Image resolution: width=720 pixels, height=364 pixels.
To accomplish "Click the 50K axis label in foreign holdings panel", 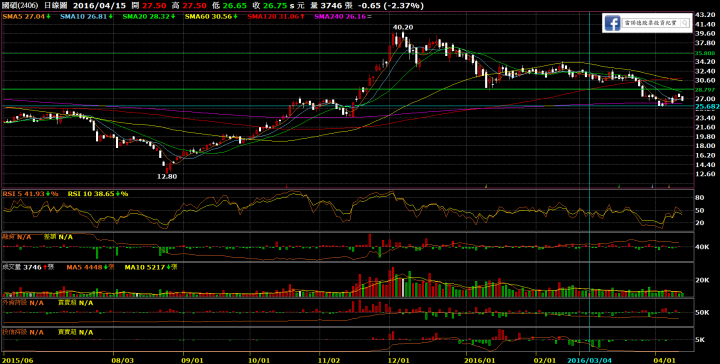I will click(702, 313).
